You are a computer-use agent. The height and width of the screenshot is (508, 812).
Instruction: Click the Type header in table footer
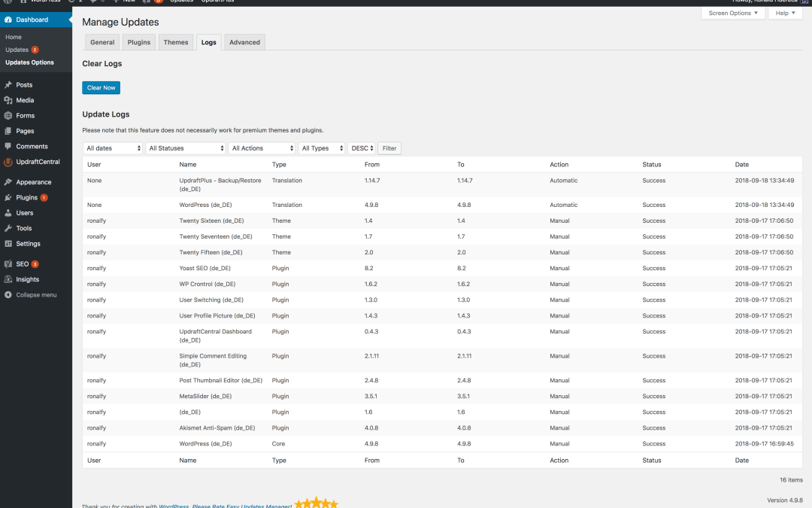[279, 461]
